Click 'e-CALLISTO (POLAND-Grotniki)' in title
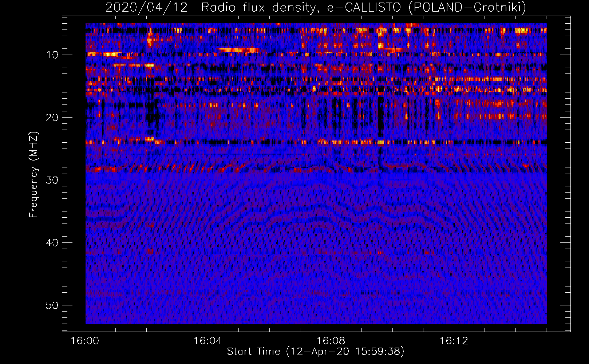The width and height of the screenshot is (589, 364). tap(427, 7)
